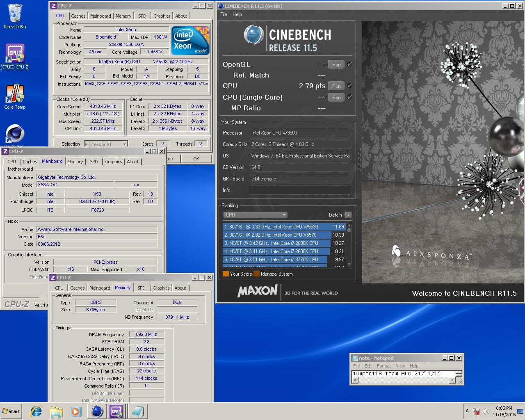525x420 pixels.
Task: Click the Cinebench globe logo icon
Action: click(x=254, y=34)
